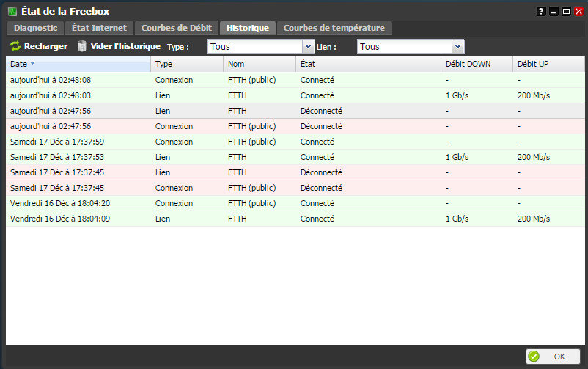
Task: Open help via the question mark icon
Action: click(x=541, y=12)
